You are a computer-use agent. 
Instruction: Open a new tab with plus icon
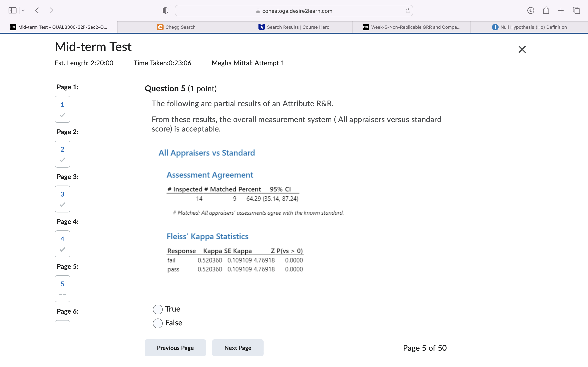click(561, 10)
